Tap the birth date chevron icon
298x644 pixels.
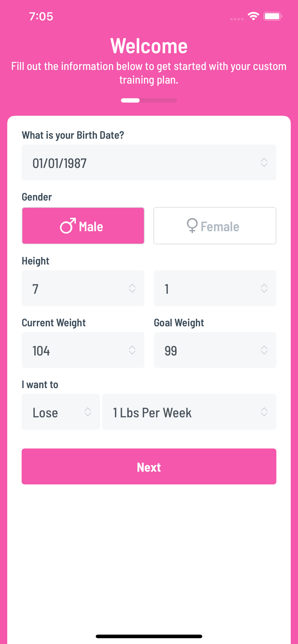pos(264,163)
